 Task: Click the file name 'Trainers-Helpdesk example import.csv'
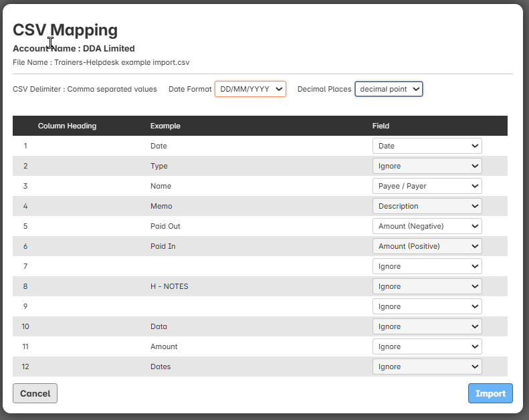(122, 62)
